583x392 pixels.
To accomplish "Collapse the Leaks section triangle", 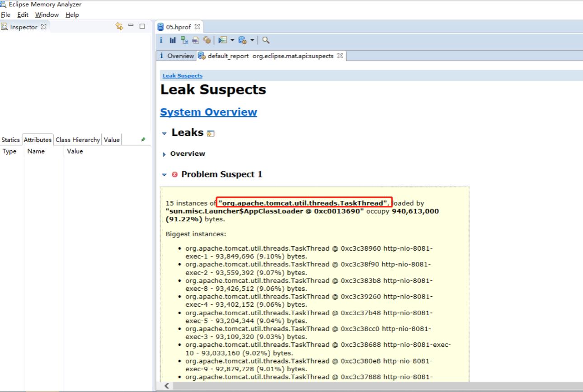I will (165, 133).
